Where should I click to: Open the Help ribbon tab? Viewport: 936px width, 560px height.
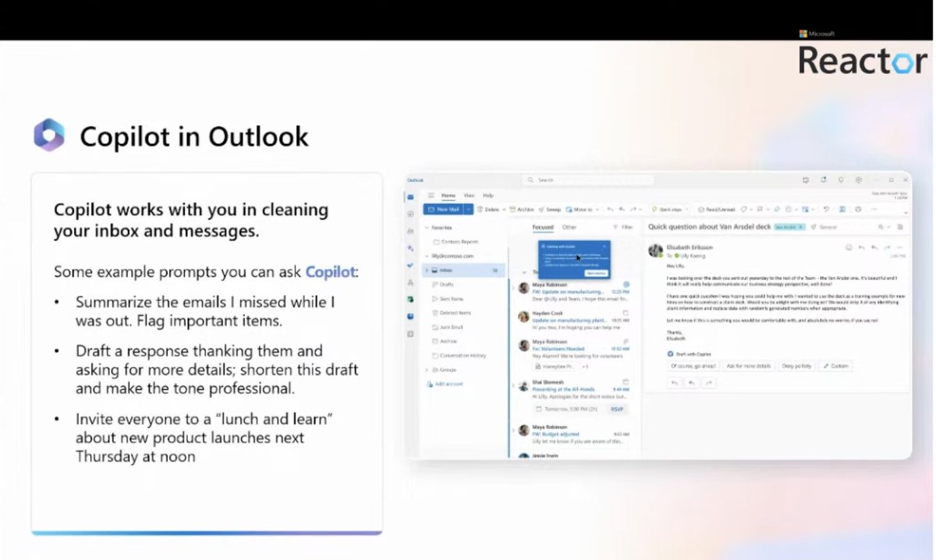click(488, 195)
